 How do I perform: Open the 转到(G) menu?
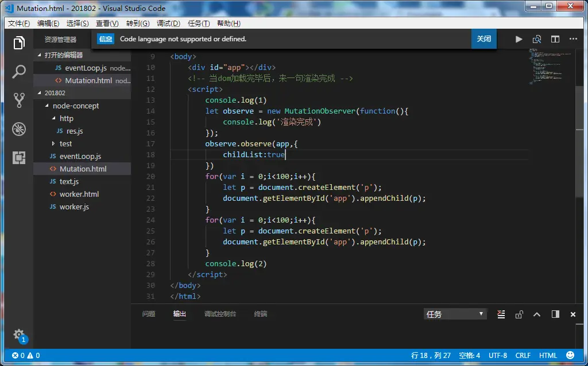138,23
